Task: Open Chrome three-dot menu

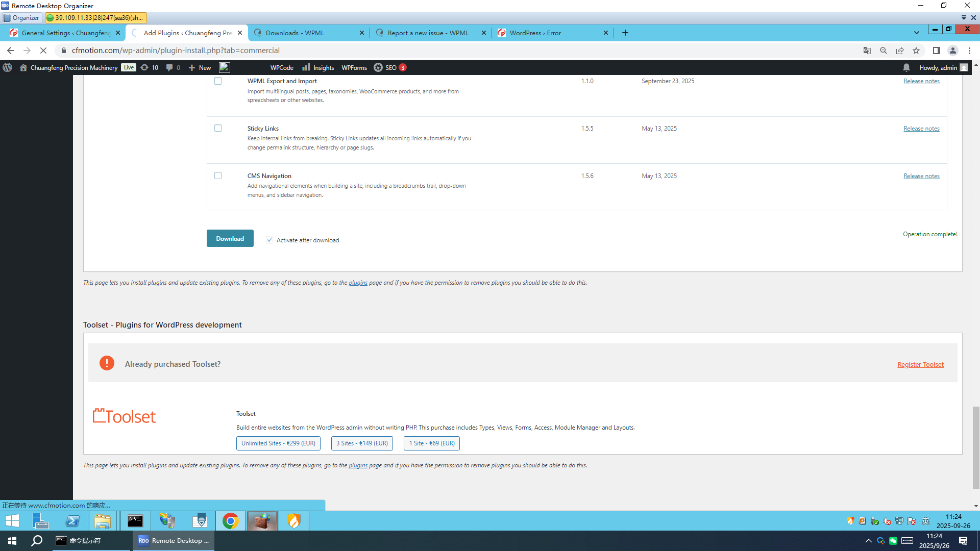Action: pos(969,51)
